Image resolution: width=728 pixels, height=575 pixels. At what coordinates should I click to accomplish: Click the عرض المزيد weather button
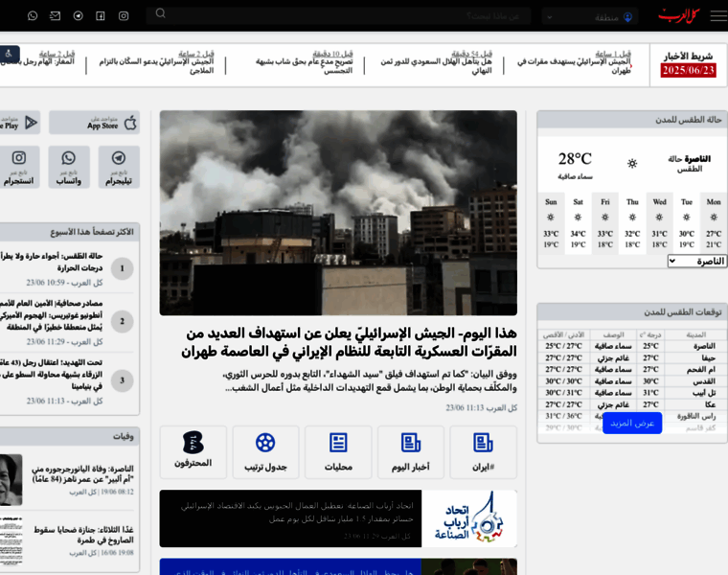point(632,424)
